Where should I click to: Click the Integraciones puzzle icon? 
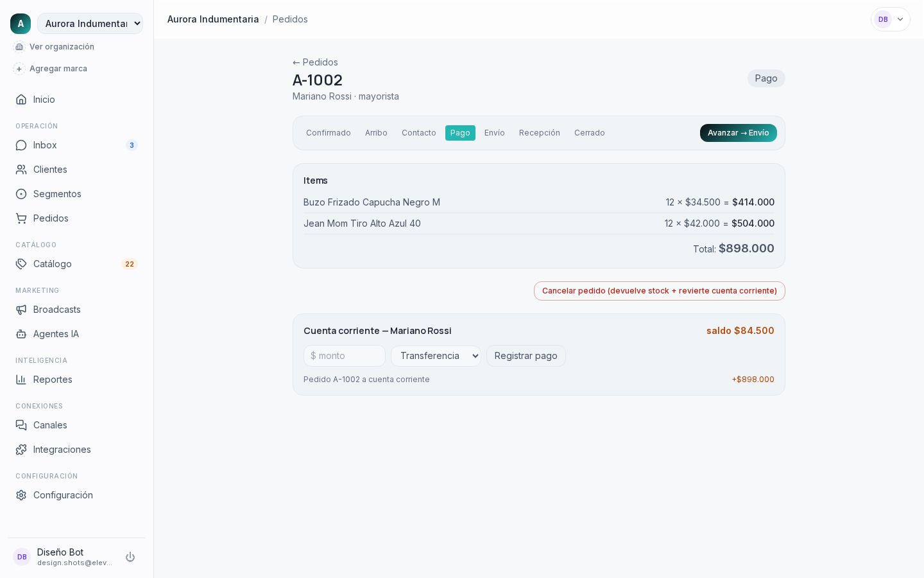[x=21, y=450]
